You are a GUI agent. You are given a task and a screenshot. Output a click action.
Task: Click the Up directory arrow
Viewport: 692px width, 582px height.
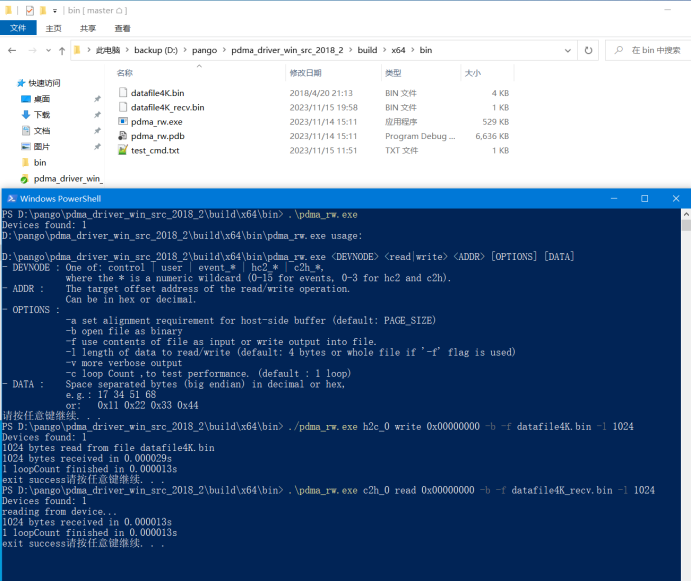[62, 50]
